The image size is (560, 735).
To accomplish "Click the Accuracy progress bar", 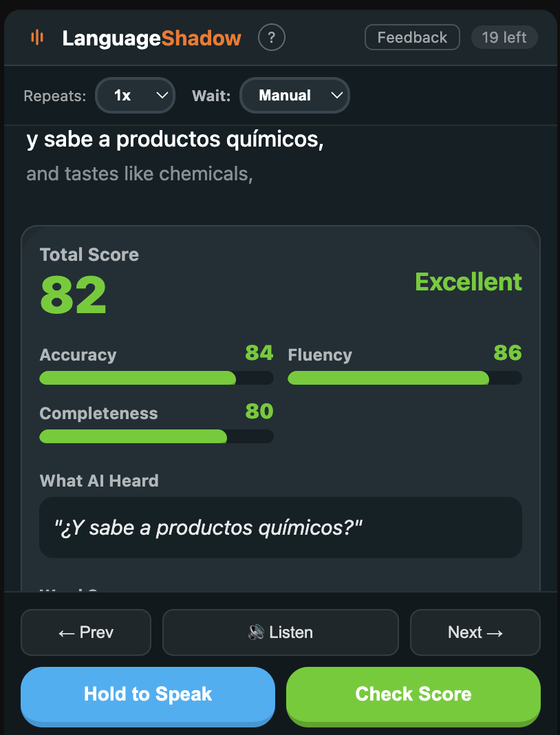I will click(156, 378).
